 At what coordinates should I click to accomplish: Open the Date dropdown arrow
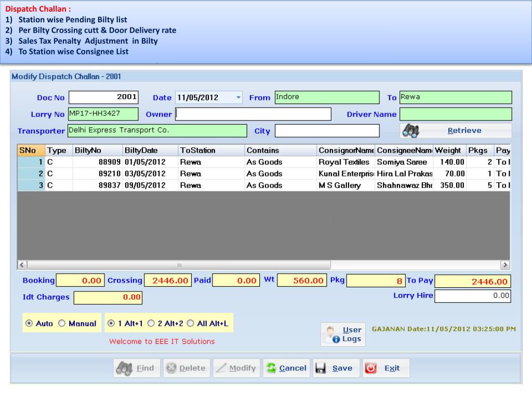pyautogui.click(x=238, y=97)
